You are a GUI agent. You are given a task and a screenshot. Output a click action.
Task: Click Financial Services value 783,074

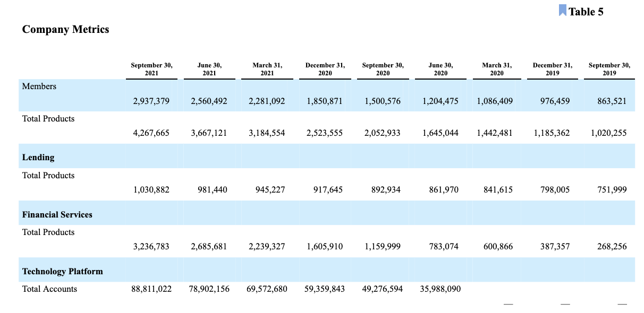[x=444, y=247]
